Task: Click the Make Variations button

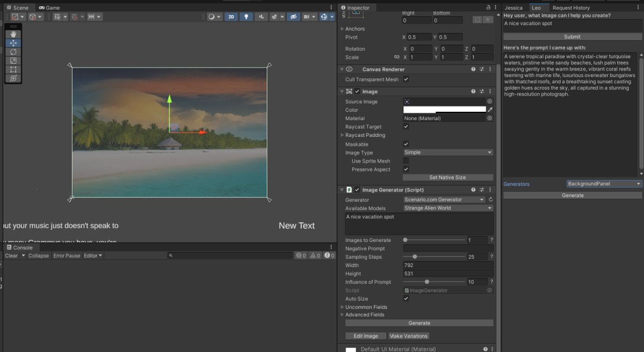Action: (x=408, y=336)
